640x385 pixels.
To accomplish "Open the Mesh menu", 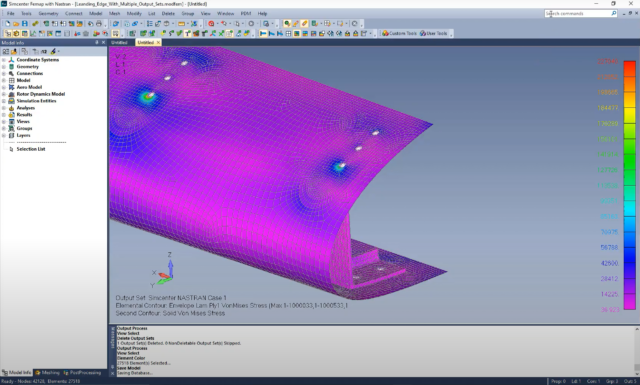I will point(114,13).
